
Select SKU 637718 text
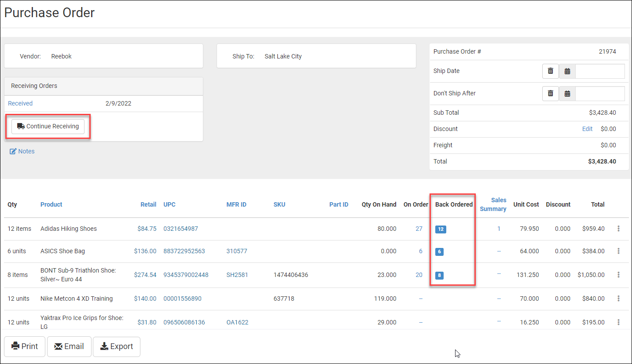tap(284, 298)
